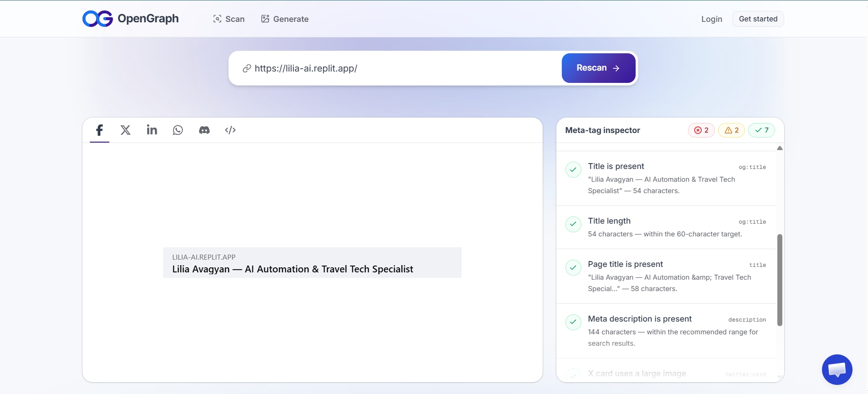Filter by the yellow warnings badge
Image resolution: width=868 pixels, height=394 pixels.
pyautogui.click(x=731, y=130)
